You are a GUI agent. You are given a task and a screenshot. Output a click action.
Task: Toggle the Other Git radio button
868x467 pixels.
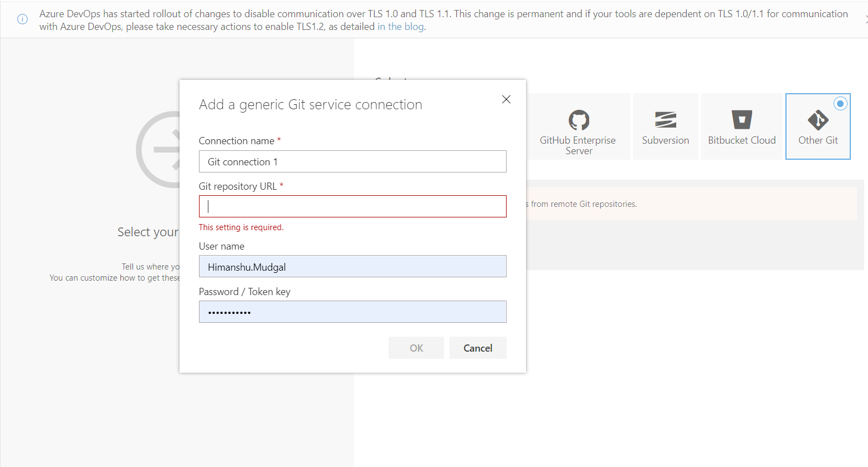(840, 104)
